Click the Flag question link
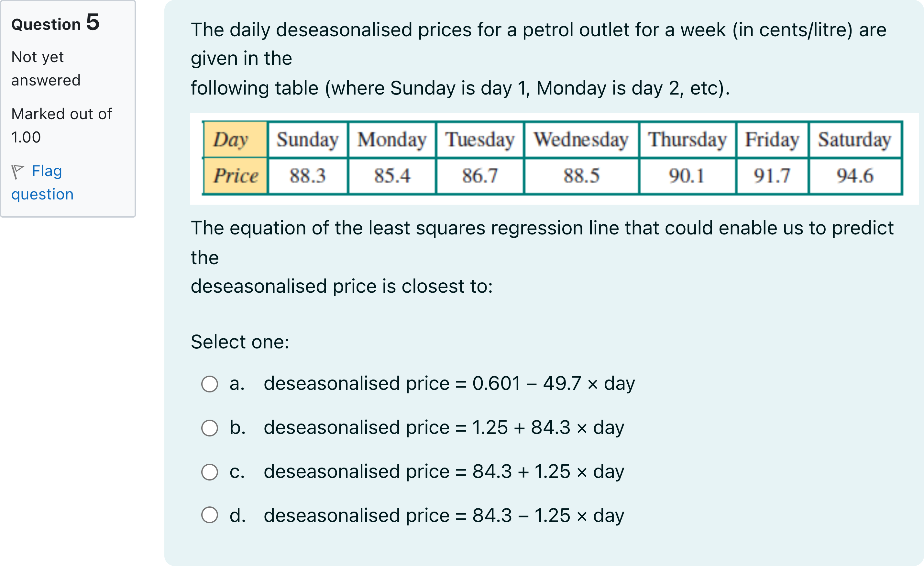This screenshot has height=566, width=924. [x=42, y=182]
